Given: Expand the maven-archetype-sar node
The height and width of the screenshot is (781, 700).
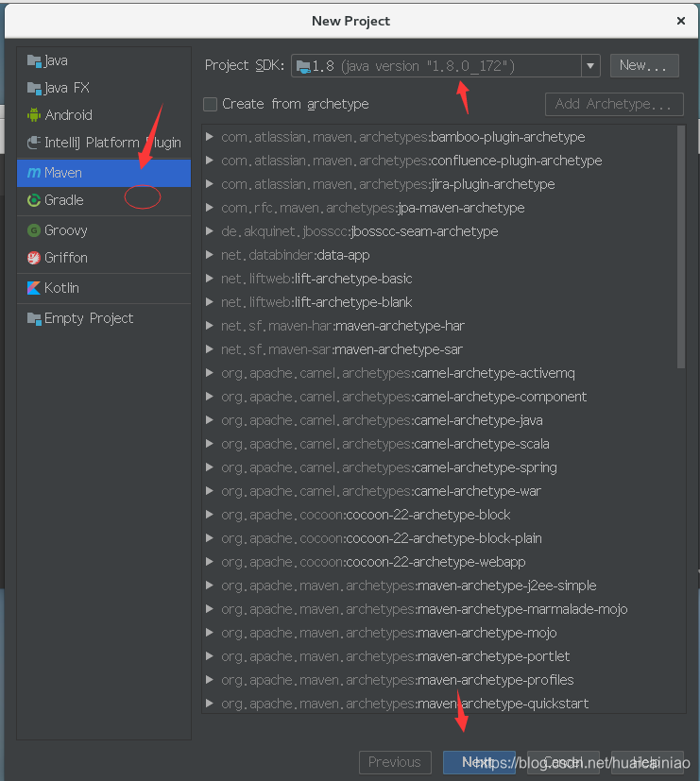Looking at the screenshot, I should [210, 349].
